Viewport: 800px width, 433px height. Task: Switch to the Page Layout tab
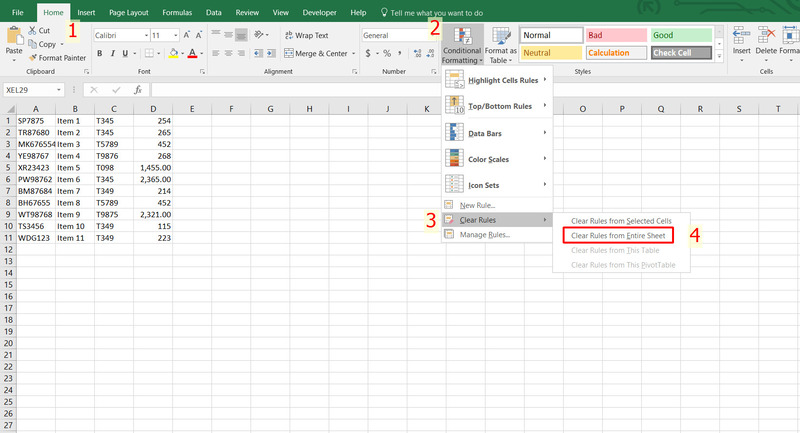pos(128,12)
